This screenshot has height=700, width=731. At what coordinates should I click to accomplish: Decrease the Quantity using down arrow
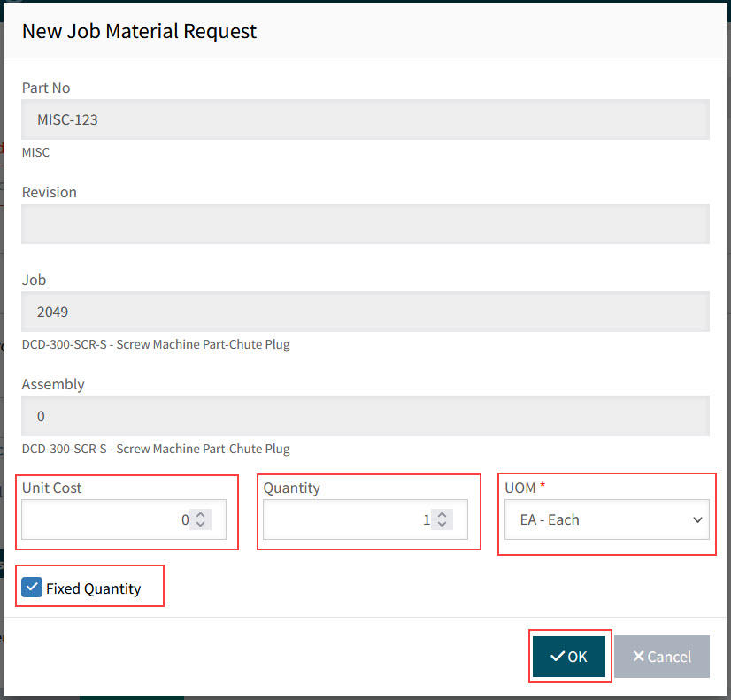pos(442,525)
